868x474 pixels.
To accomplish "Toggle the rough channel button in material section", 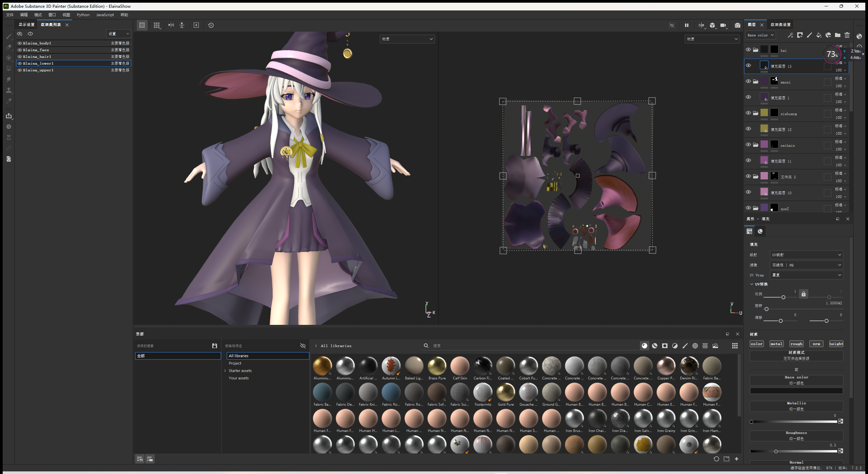I will click(796, 344).
